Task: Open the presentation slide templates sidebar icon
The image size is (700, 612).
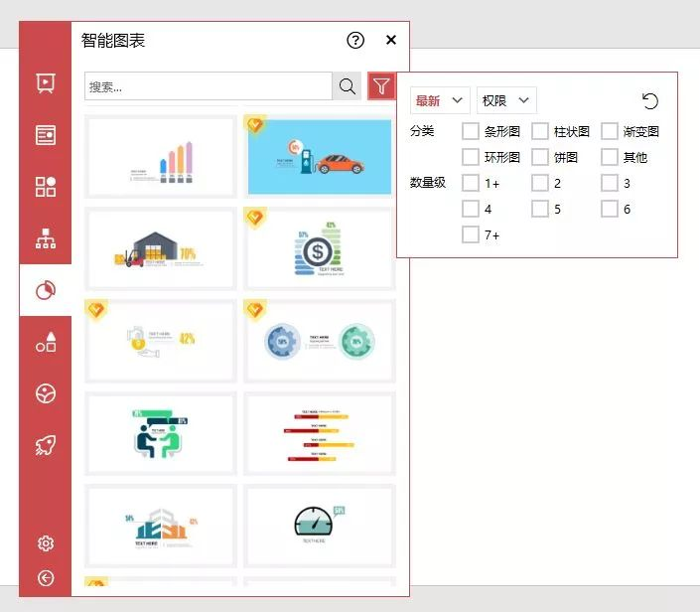Action: (x=46, y=83)
